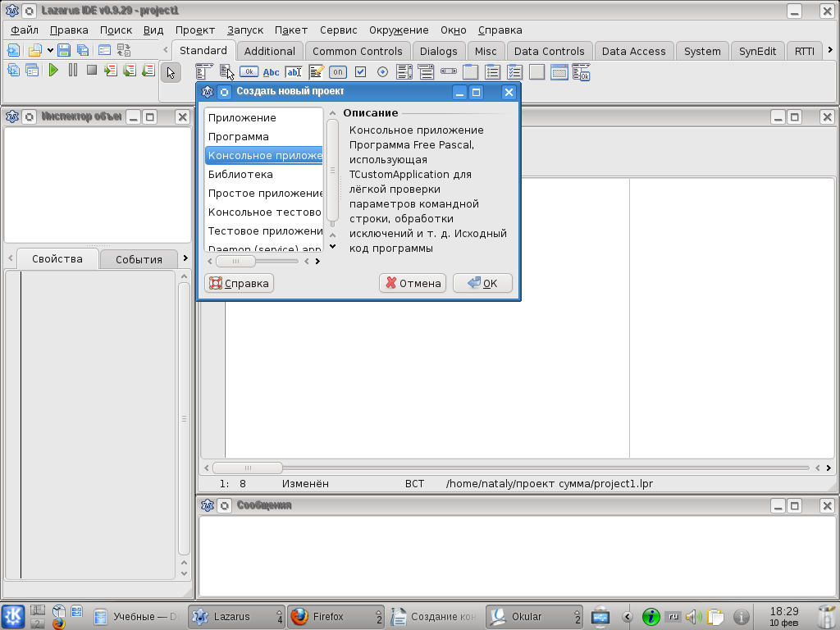Select the TLabel (Abc) component icon
Screen dimensions: 840x630
click(x=271, y=72)
